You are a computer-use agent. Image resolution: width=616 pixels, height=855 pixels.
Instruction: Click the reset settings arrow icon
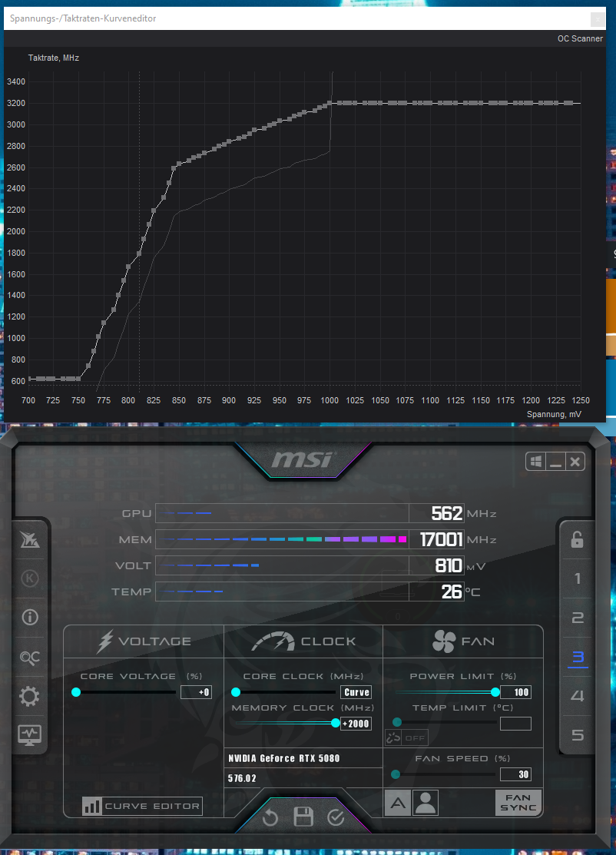point(270,817)
